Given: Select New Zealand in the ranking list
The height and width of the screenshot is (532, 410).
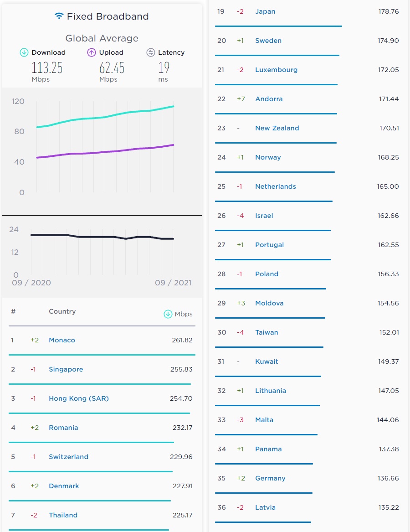Looking at the screenshot, I should (277, 128).
